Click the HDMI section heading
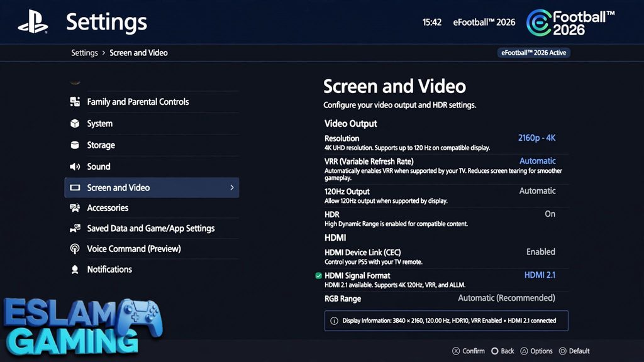644x362 pixels. pyautogui.click(x=335, y=238)
